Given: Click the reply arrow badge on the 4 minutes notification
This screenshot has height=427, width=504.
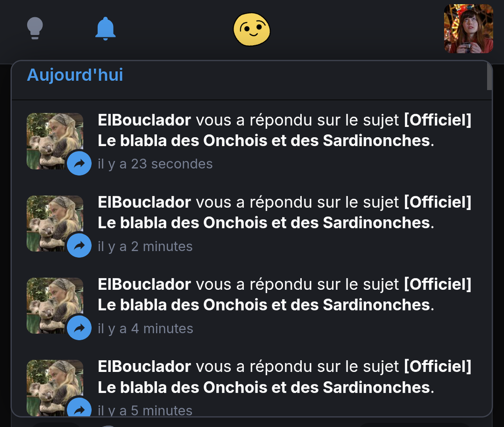Looking at the screenshot, I should pyautogui.click(x=79, y=328).
